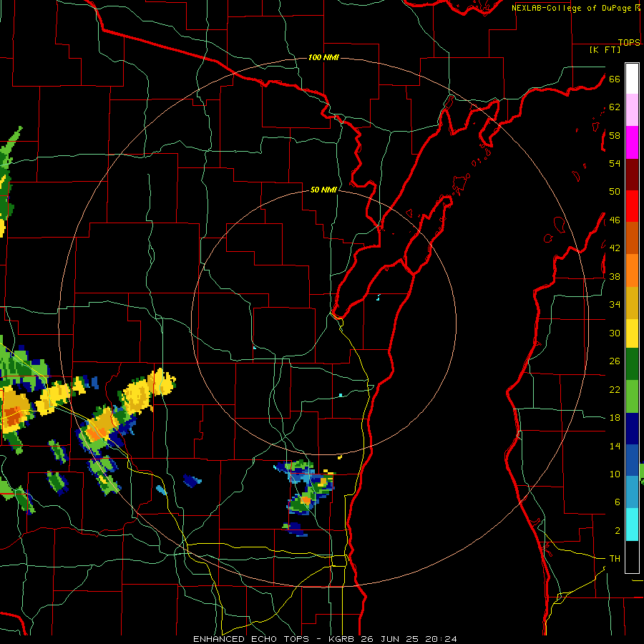Pick the bright orange swatch in the color scale
Viewport: 644px width, 644px height.
click(x=632, y=270)
